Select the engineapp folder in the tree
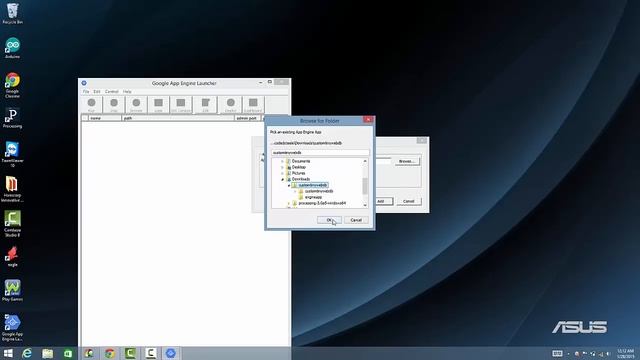The height and width of the screenshot is (360, 640). tap(313, 197)
